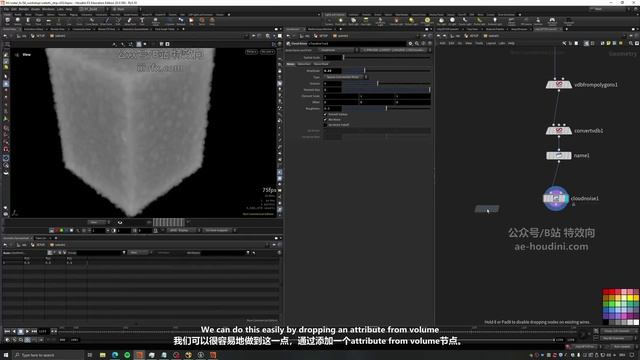
Task: Select the Torus shelf tool
Action: (x=38, y=21)
